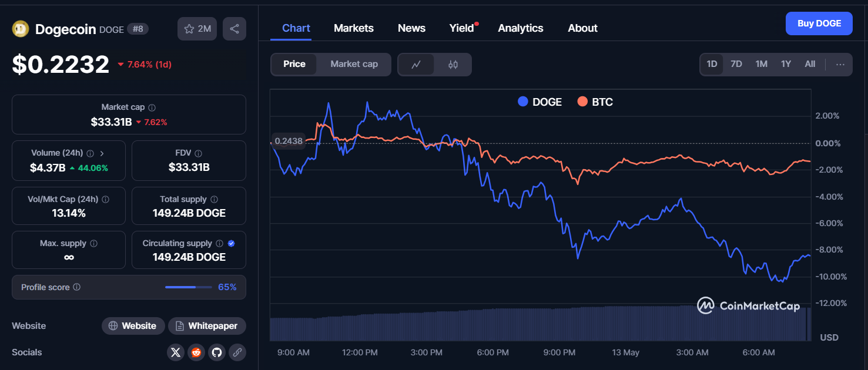Open the Whitepaper link
Viewport: 868px width, 370px height.
(207, 326)
